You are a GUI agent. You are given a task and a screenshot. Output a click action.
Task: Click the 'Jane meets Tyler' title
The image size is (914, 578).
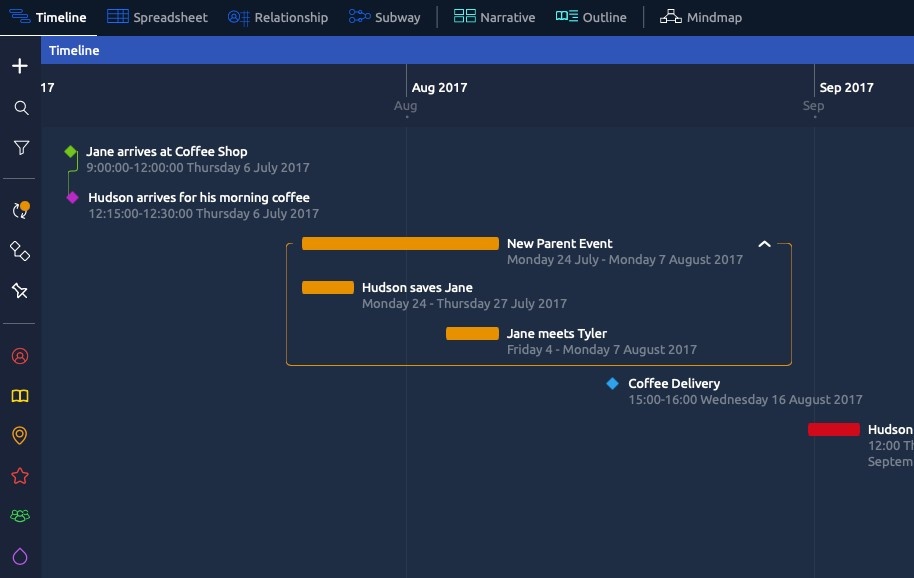coord(557,333)
